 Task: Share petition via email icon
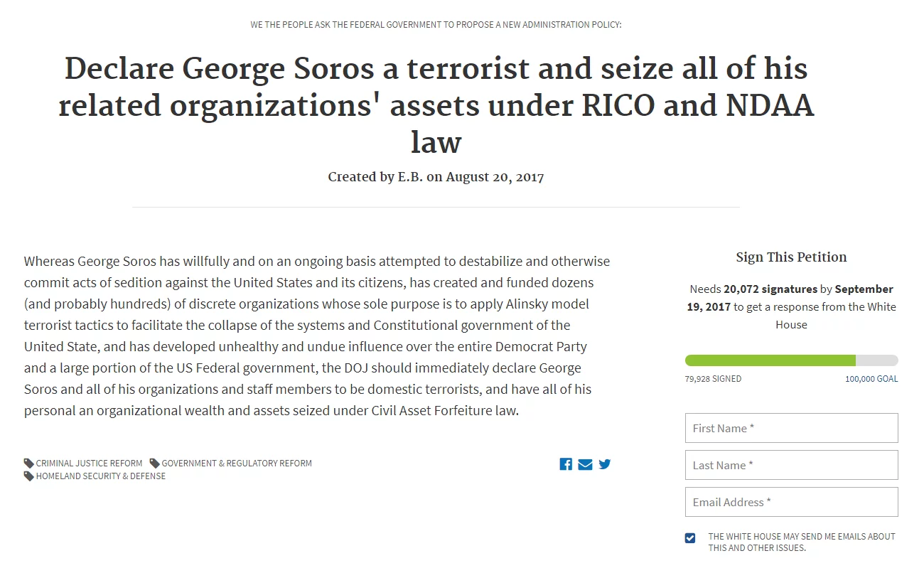point(585,464)
